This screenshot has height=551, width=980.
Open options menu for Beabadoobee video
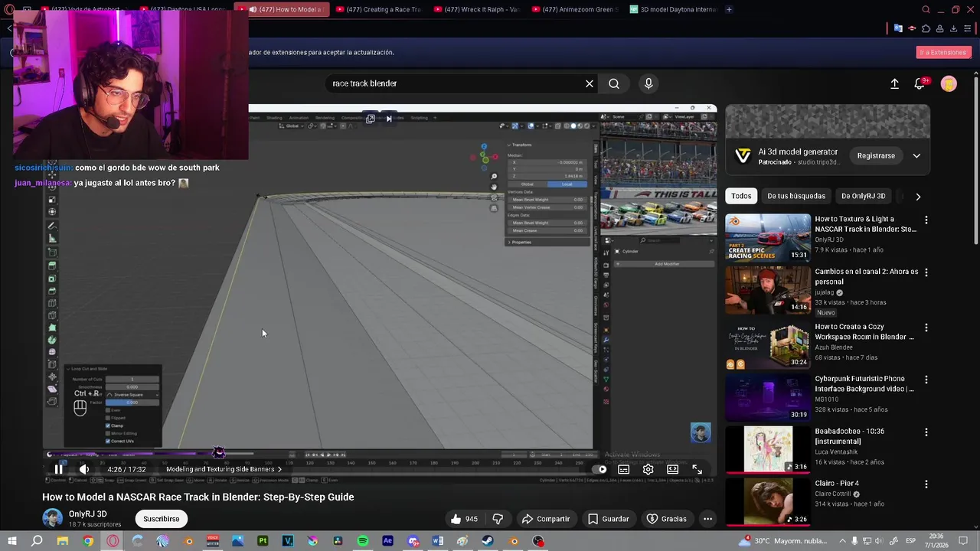pos(926,432)
